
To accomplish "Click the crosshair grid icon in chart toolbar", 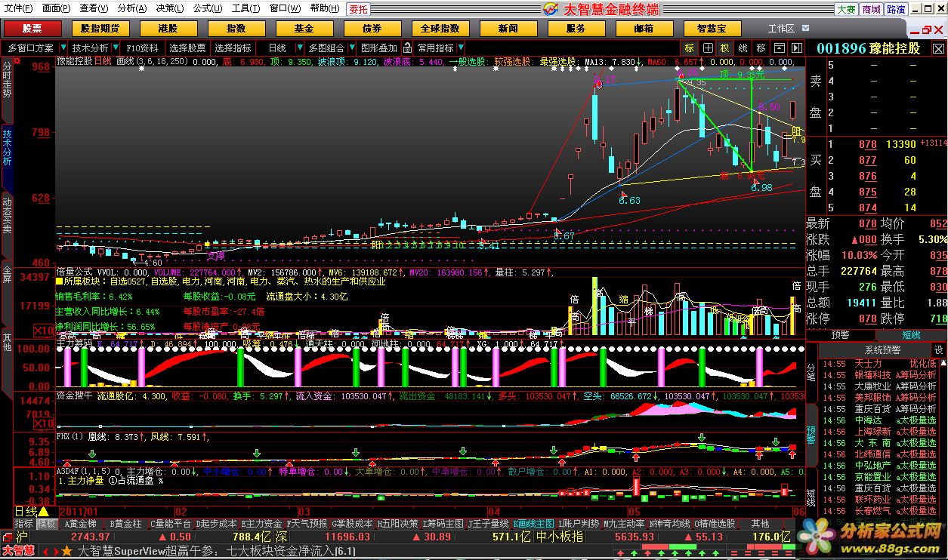I will pos(707,48).
